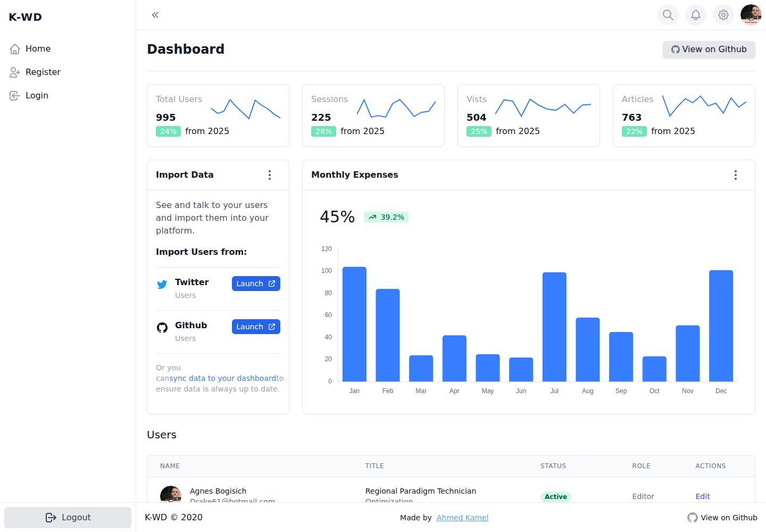Click the 39.2% trend badge
Image resolution: width=766 pixels, height=532 pixels.
click(386, 217)
